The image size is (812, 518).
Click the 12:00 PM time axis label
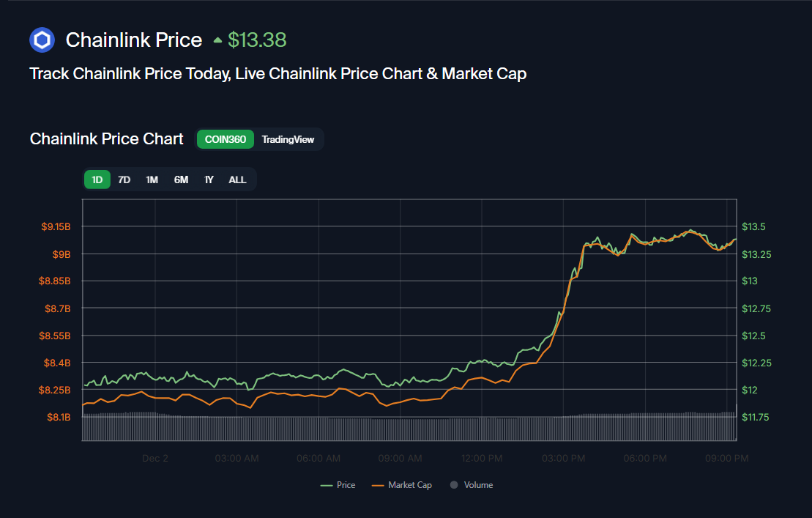click(482, 459)
